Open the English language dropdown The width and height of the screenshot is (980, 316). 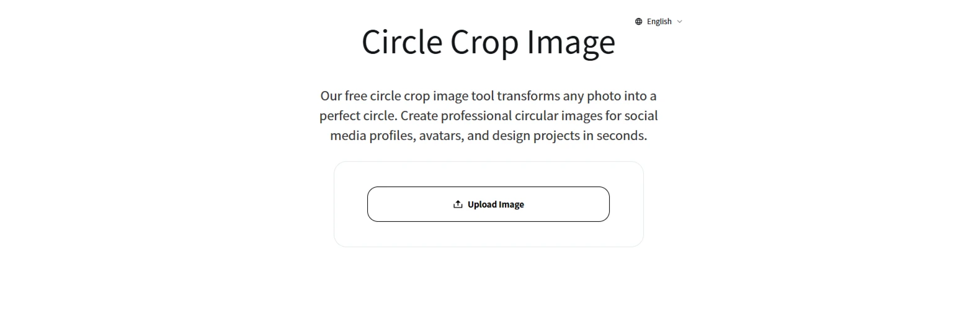coord(658,22)
